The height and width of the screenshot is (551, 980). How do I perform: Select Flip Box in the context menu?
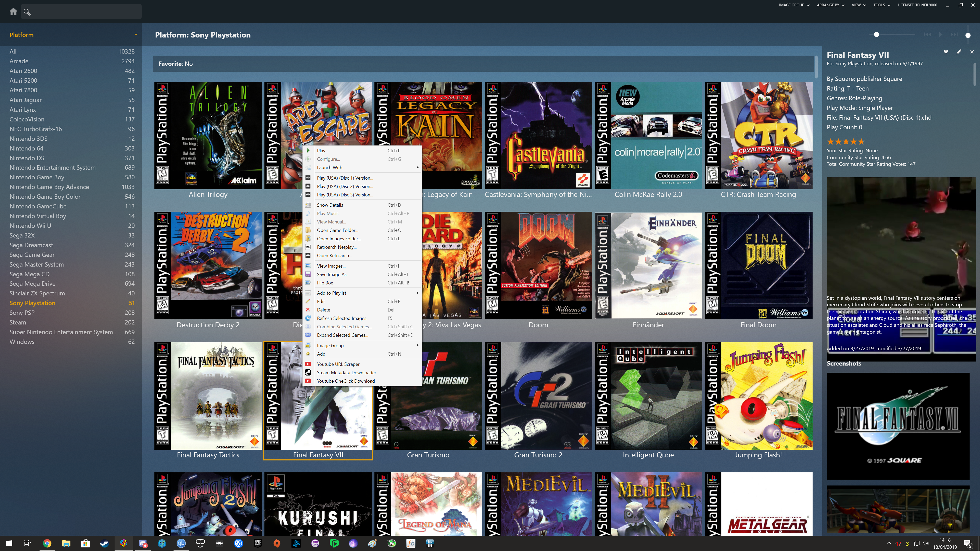[362, 283]
